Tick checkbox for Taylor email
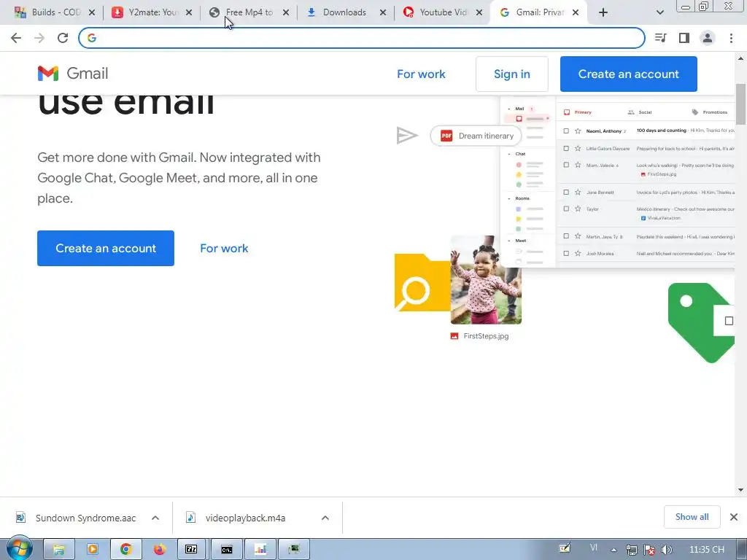The height and width of the screenshot is (560, 747). [x=566, y=209]
